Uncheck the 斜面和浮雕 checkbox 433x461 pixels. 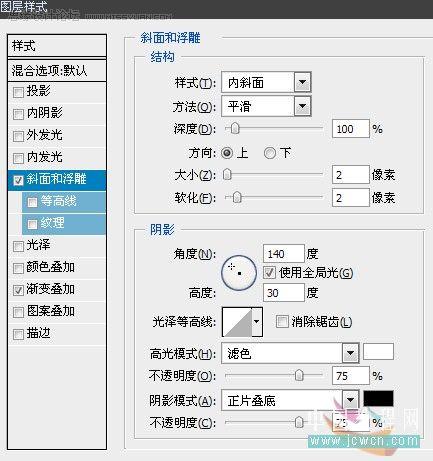point(18,180)
